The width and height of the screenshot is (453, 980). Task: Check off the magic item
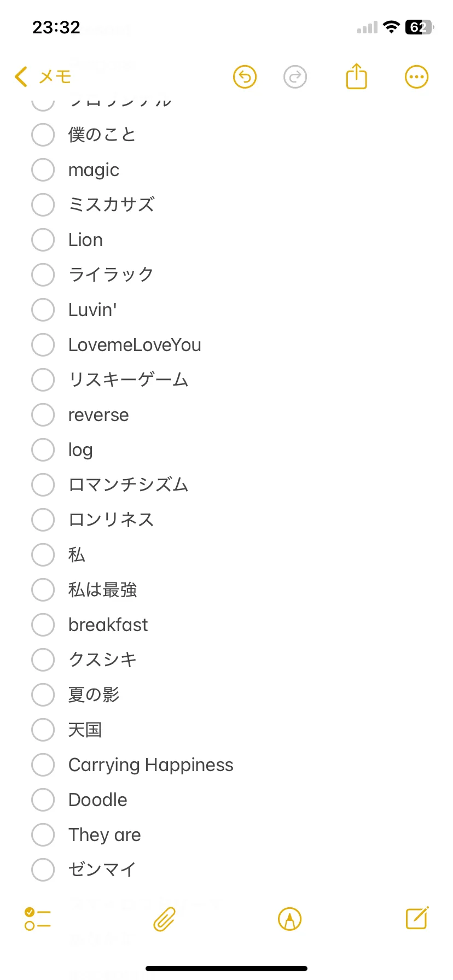(43, 170)
